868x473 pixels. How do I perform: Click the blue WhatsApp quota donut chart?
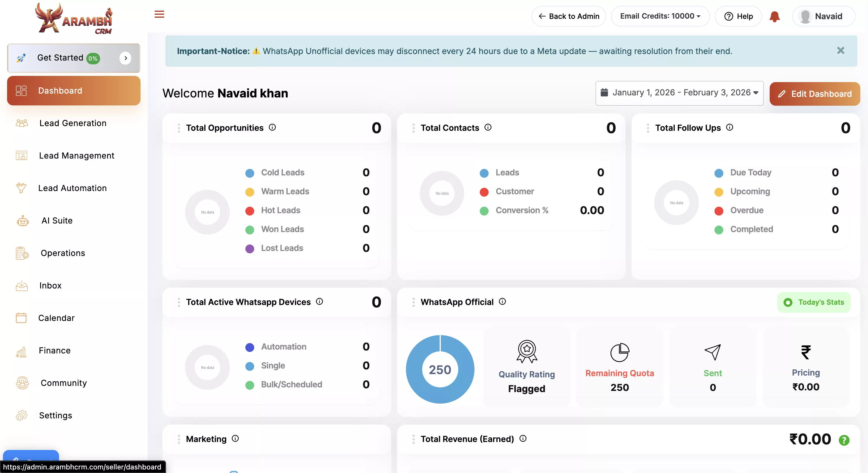point(440,369)
